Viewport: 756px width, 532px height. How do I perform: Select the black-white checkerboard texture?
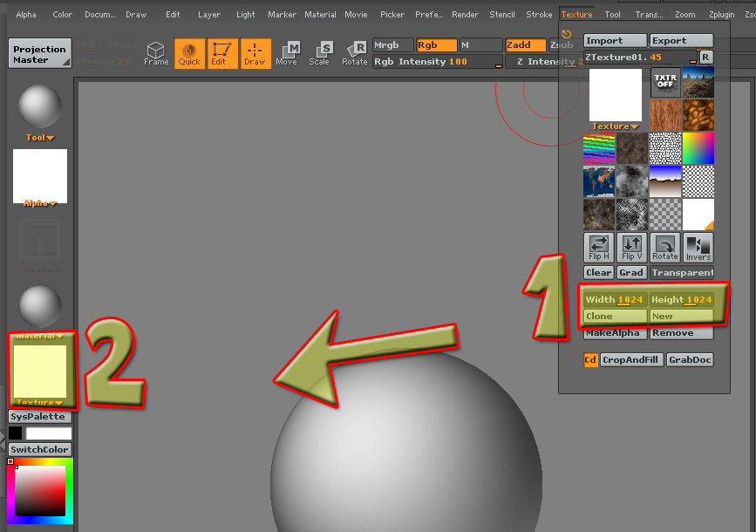click(698, 181)
